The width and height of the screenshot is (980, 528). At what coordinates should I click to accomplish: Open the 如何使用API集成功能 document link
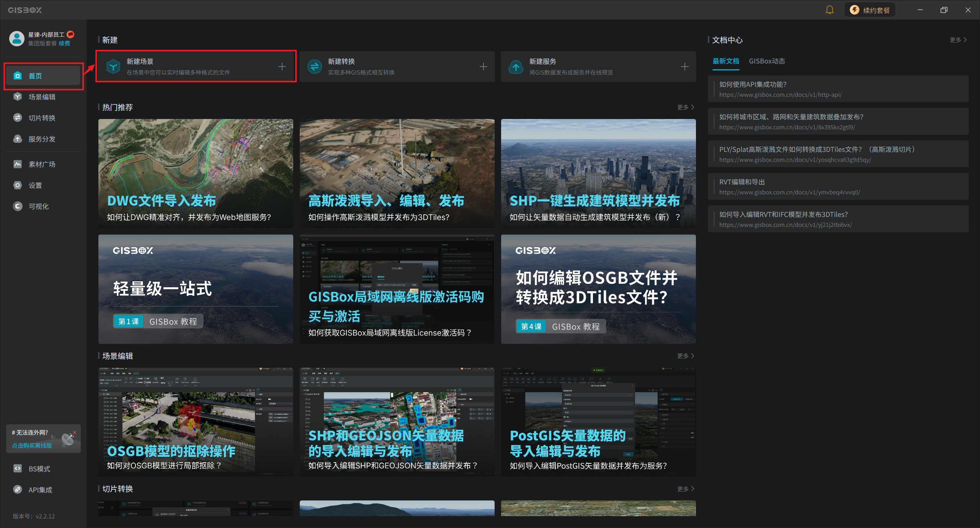838,89
